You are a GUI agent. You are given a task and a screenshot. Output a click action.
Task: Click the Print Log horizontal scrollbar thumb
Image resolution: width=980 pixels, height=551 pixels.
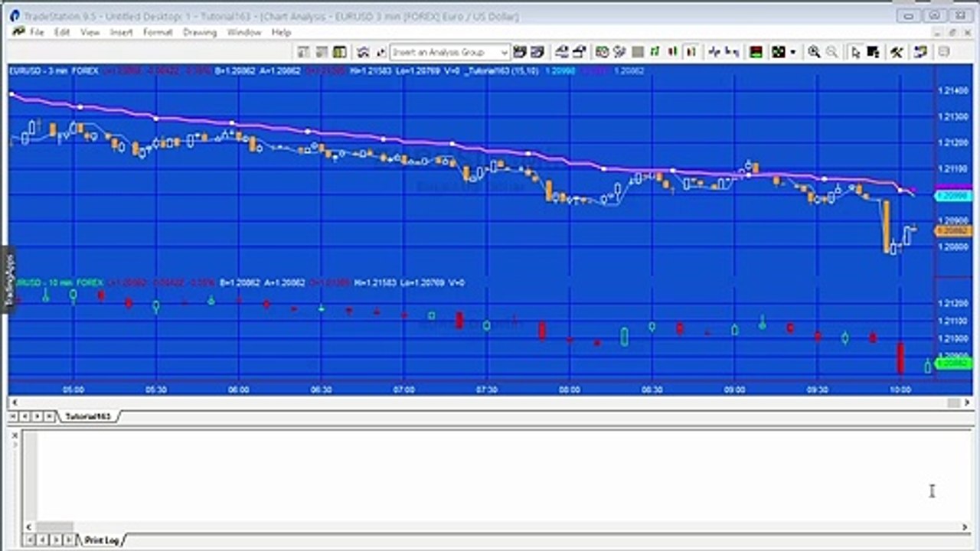(x=55, y=527)
